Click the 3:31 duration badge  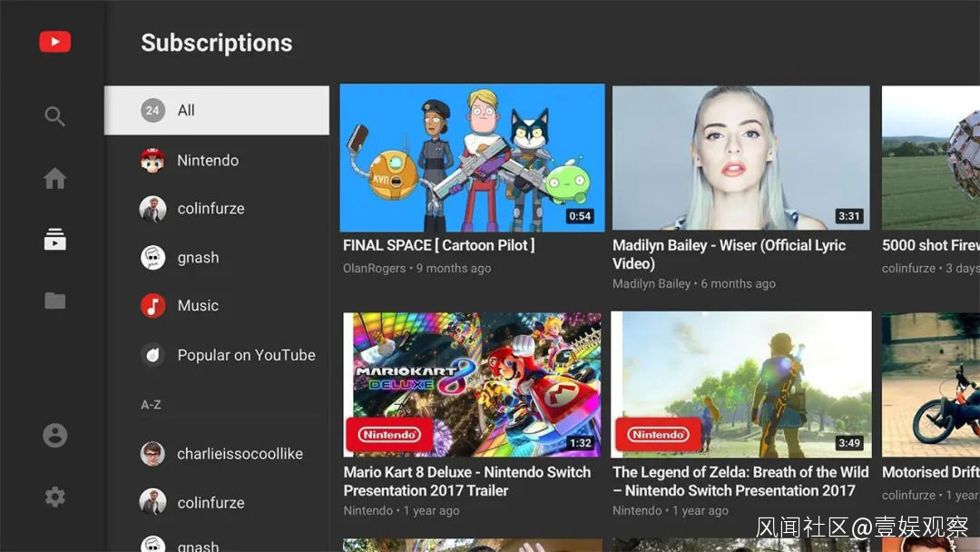pos(848,216)
